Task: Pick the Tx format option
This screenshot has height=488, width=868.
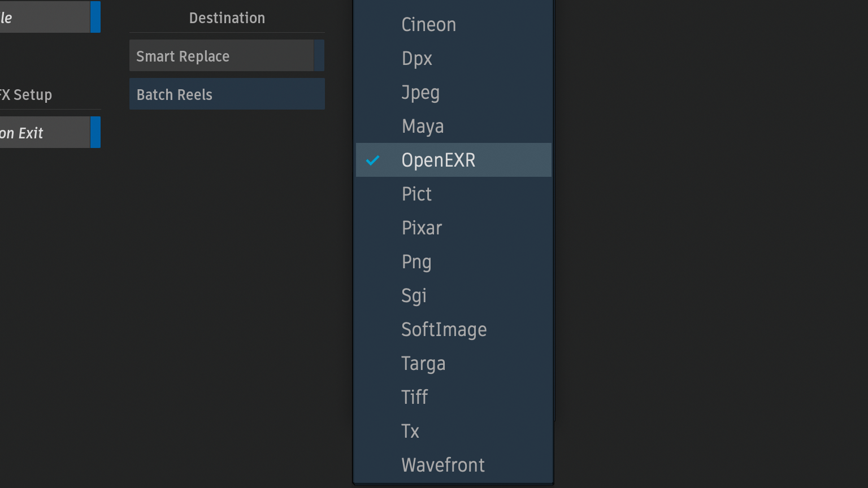Action: [x=410, y=432]
